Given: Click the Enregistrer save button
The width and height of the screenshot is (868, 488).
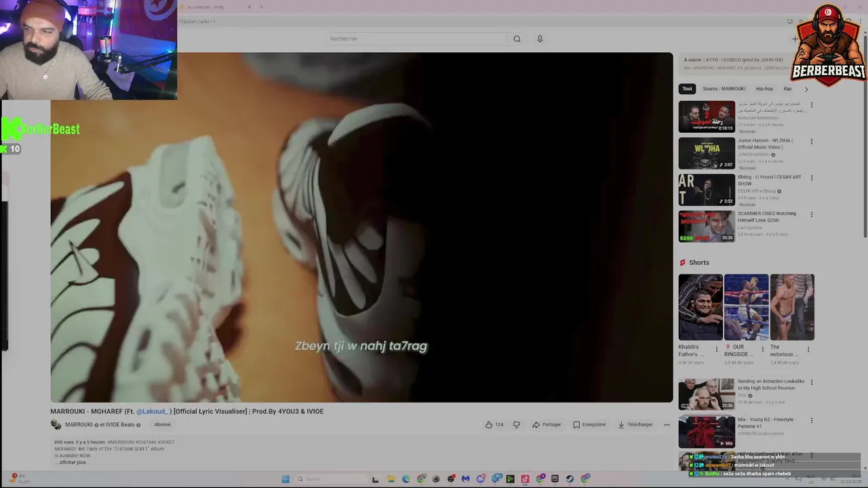Looking at the screenshot, I should point(589,424).
